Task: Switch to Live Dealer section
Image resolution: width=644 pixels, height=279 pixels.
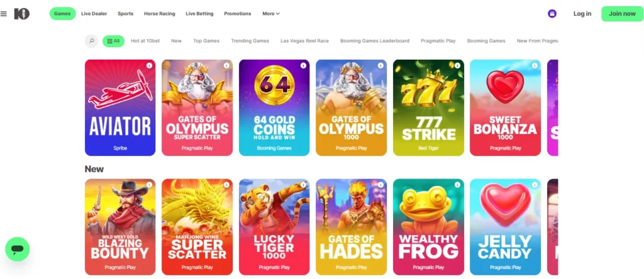Action: (x=94, y=14)
